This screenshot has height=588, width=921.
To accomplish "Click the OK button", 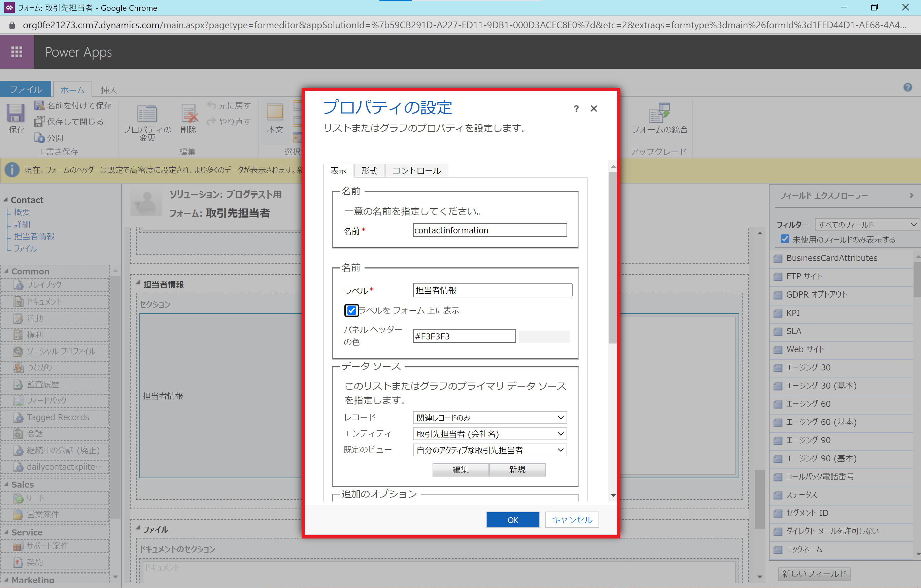I will (513, 520).
